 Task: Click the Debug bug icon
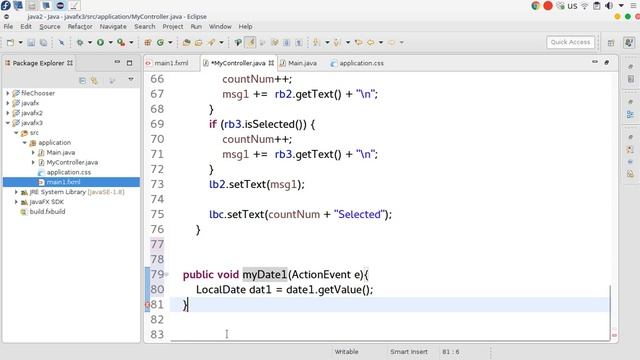tap(80, 42)
